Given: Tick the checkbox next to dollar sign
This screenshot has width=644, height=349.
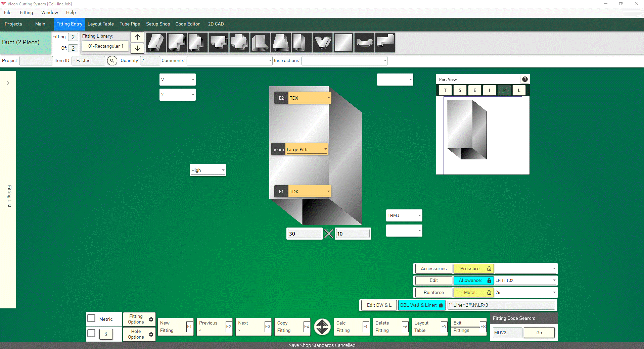Looking at the screenshot, I should coord(91,333).
